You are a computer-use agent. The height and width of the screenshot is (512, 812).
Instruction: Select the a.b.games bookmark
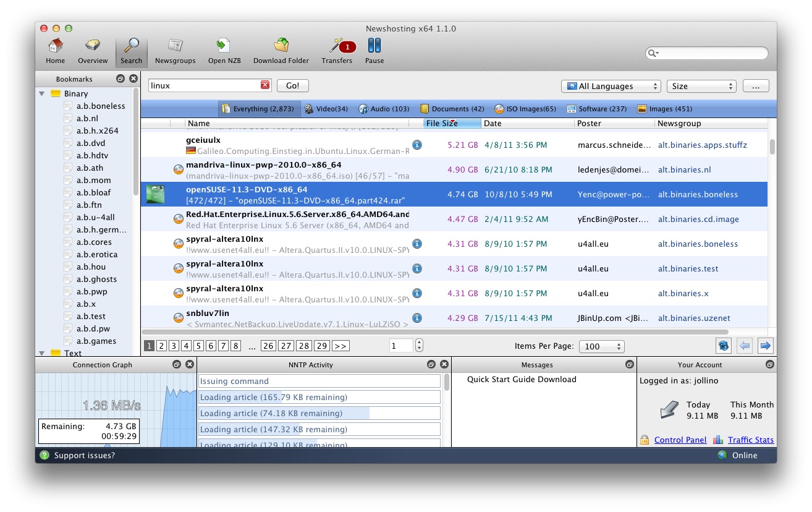pos(96,341)
